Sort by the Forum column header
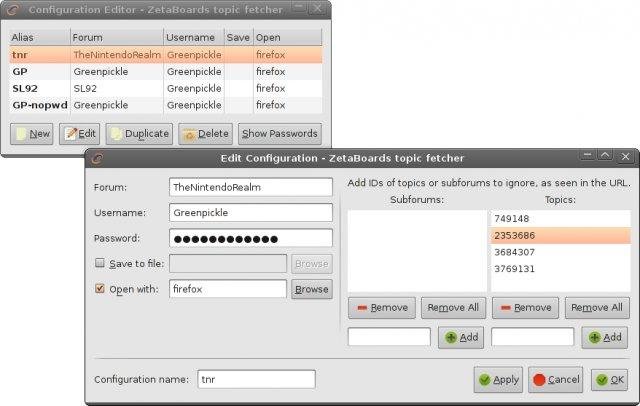Screen dimensions: 640x406 117,38
